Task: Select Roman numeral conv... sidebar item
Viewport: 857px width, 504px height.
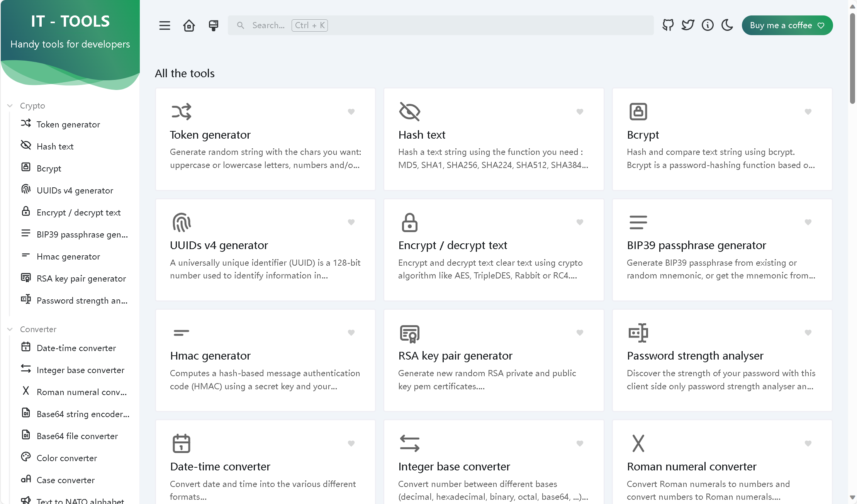Action: (x=81, y=392)
